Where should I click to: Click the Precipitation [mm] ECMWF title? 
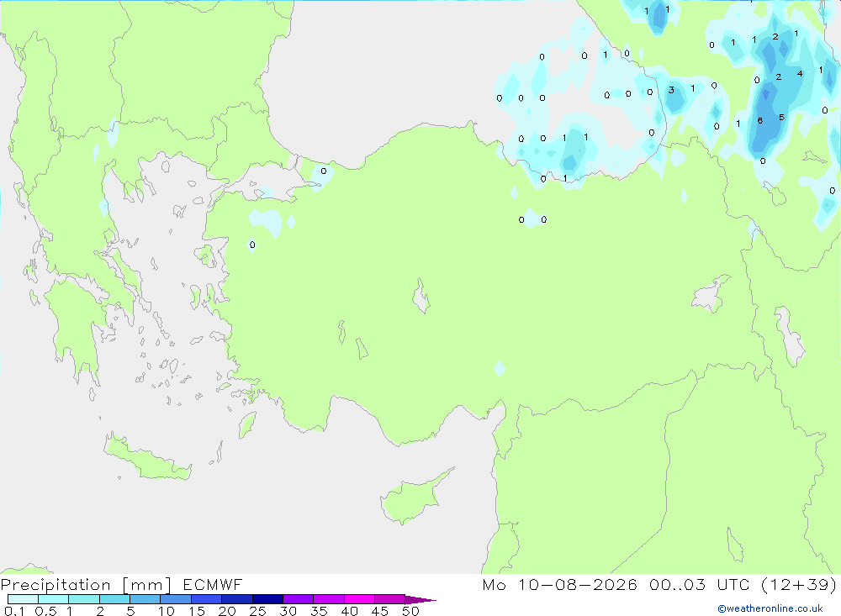point(122,584)
